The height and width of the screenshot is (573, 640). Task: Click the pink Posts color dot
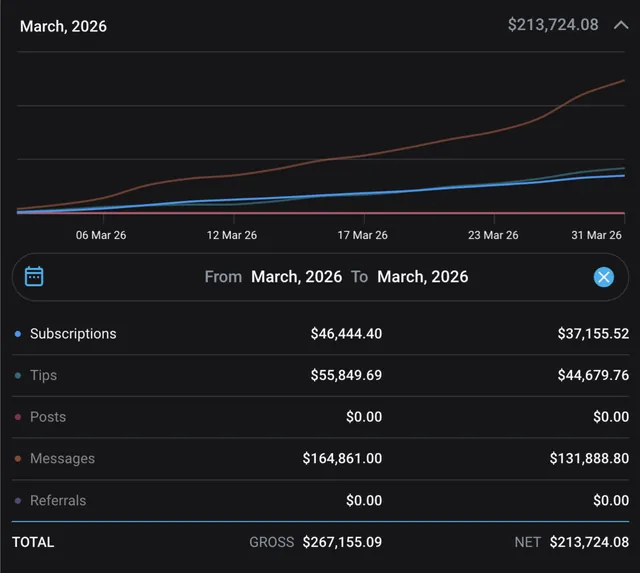click(x=18, y=417)
